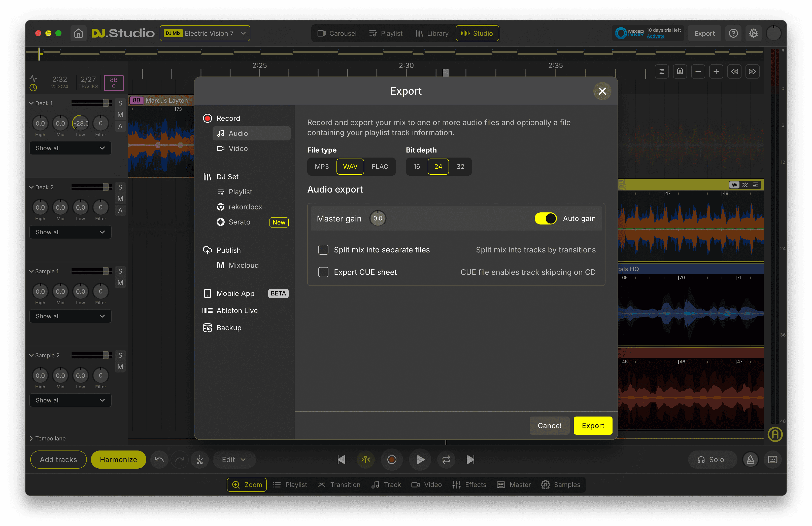Select waveform view icon on Deck 2 header
The height and width of the screenshot is (526, 812).
734,185
